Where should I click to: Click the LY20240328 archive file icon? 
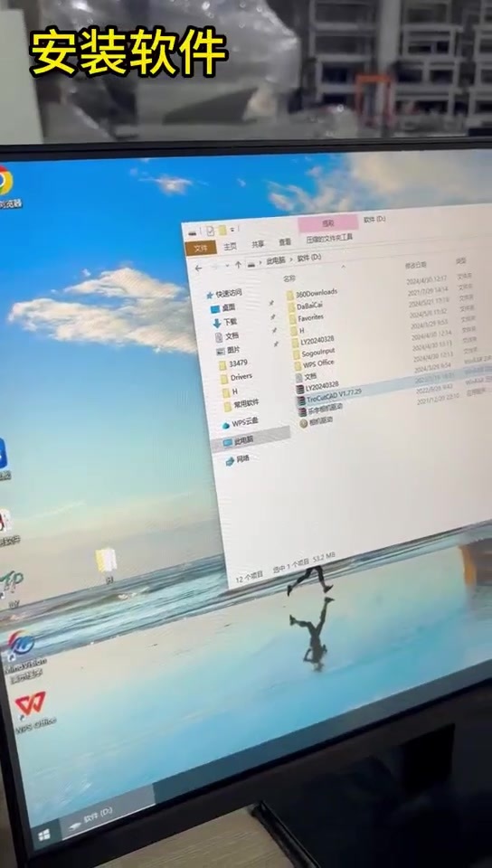pyautogui.click(x=300, y=387)
